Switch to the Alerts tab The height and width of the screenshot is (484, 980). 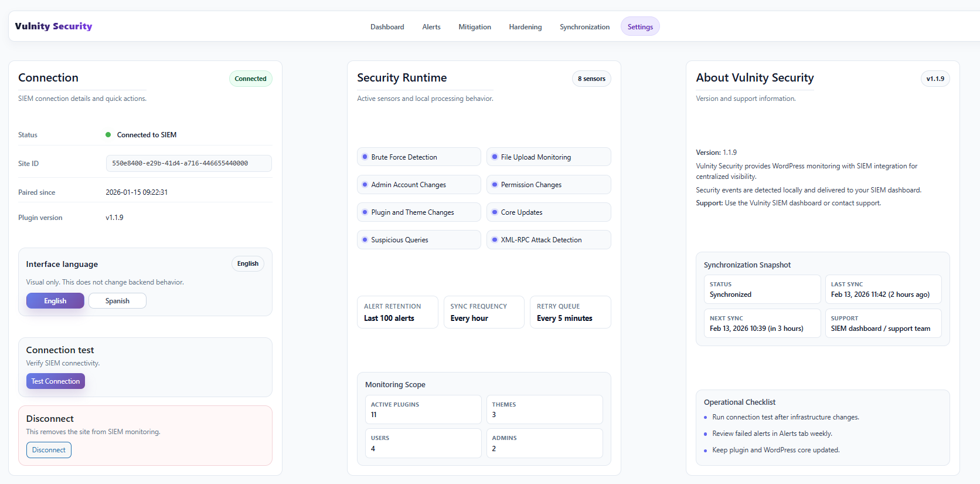tap(431, 27)
